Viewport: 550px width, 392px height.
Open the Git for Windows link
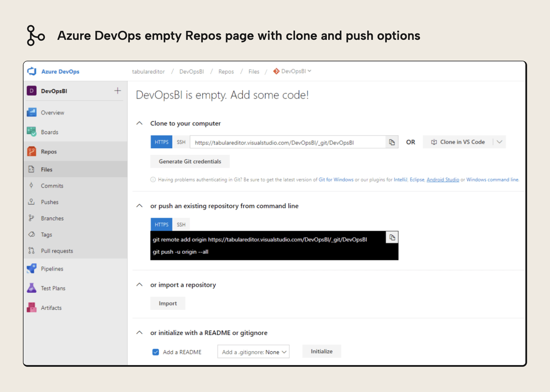(336, 180)
